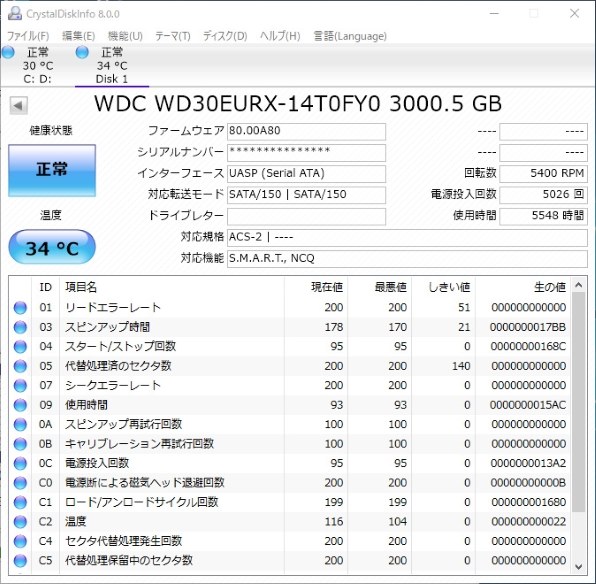Click raw value 0000000017BB
The image size is (596, 584).
point(528,327)
